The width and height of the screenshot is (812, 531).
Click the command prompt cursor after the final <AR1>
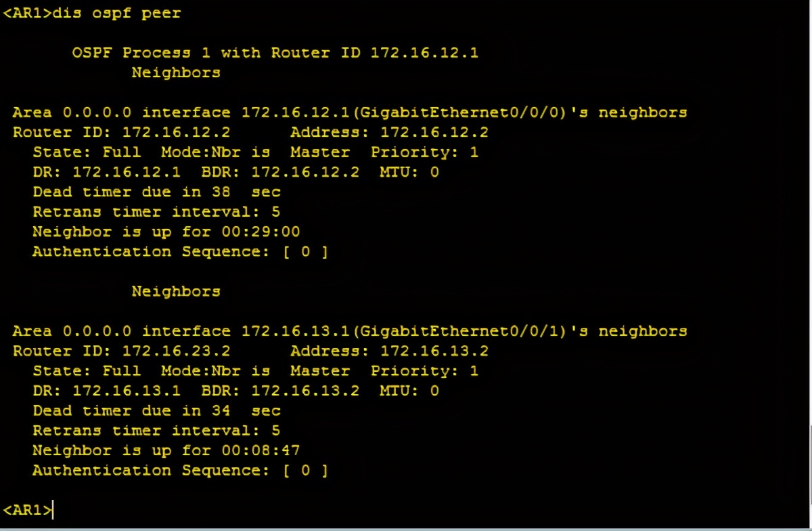pos(53,510)
